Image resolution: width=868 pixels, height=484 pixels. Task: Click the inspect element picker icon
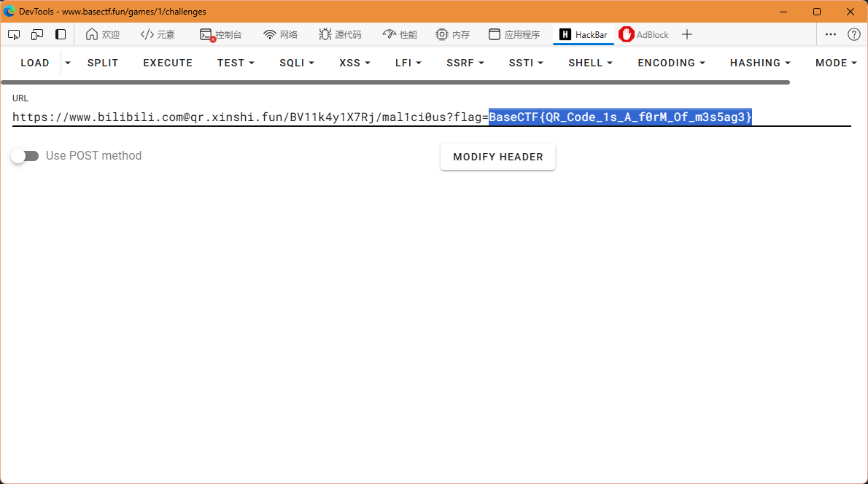(14, 34)
